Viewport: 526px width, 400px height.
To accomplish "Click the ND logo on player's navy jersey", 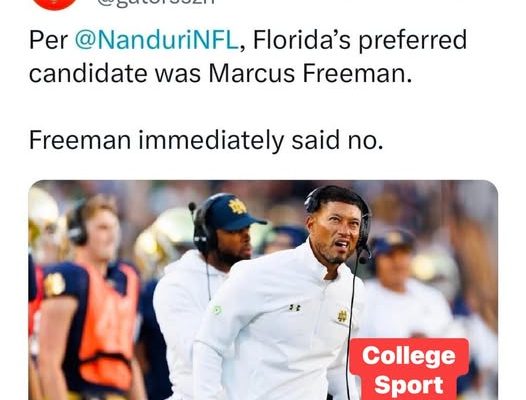I will pyautogui.click(x=55, y=285).
